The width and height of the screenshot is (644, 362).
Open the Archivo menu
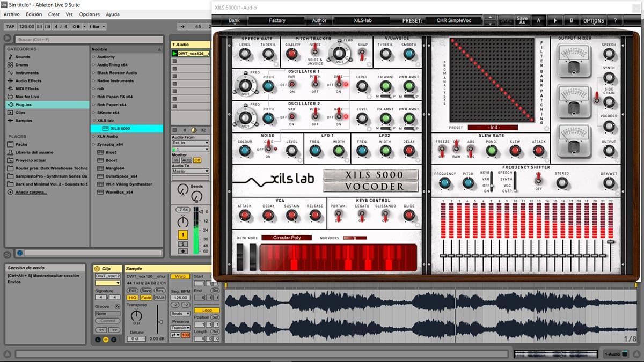click(12, 14)
